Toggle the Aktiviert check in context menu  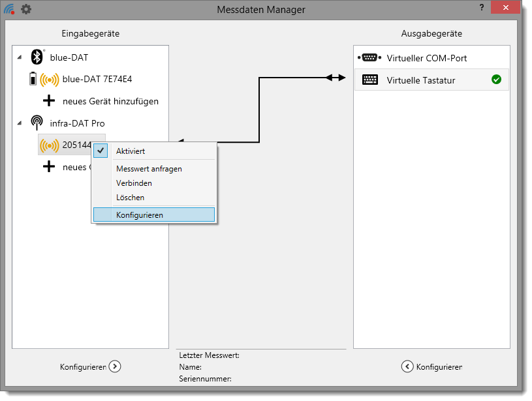(101, 151)
